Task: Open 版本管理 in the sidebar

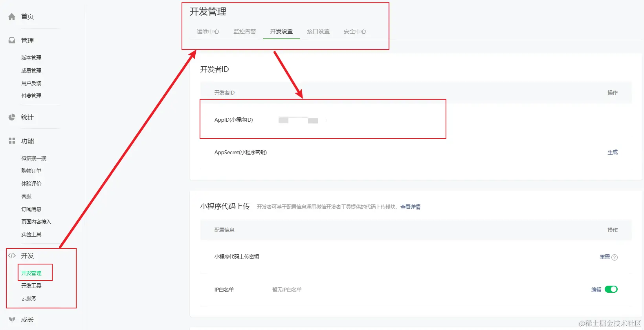Action: 31,58
